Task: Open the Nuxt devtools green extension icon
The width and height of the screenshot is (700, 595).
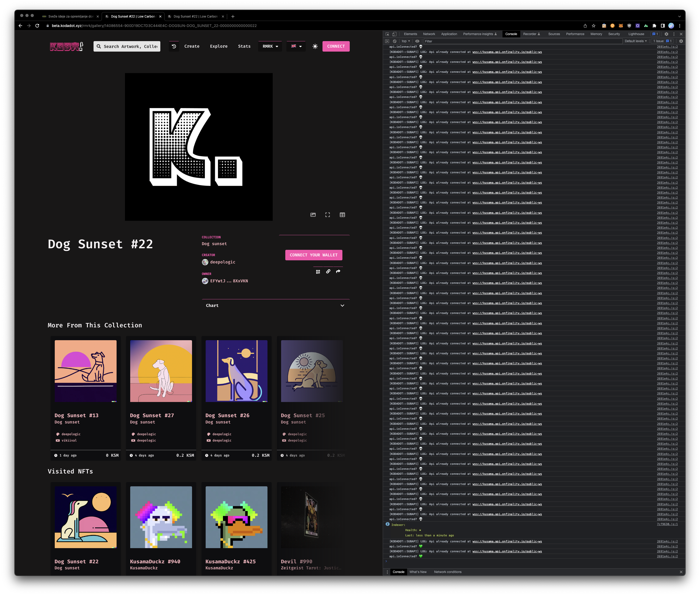Action: pyautogui.click(x=646, y=26)
